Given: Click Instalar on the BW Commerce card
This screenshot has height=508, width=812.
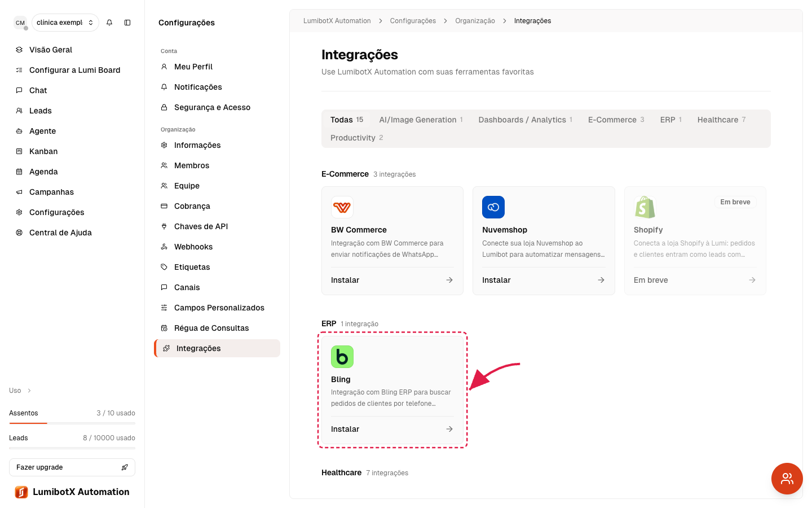Looking at the screenshot, I should tap(345, 280).
